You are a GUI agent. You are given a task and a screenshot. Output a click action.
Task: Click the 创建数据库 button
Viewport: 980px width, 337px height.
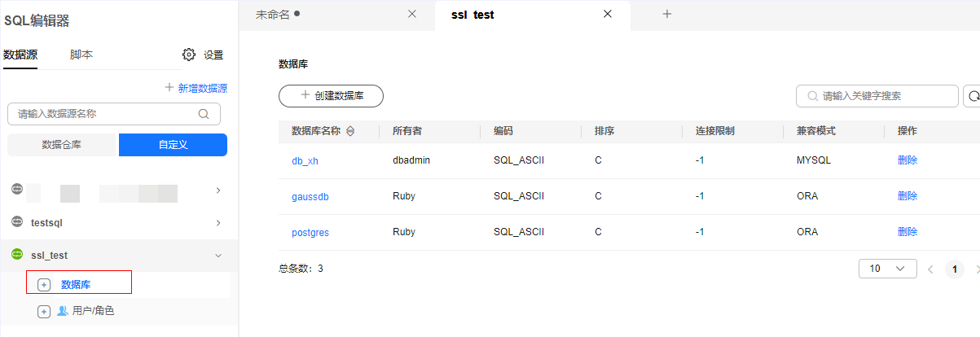[331, 96]
